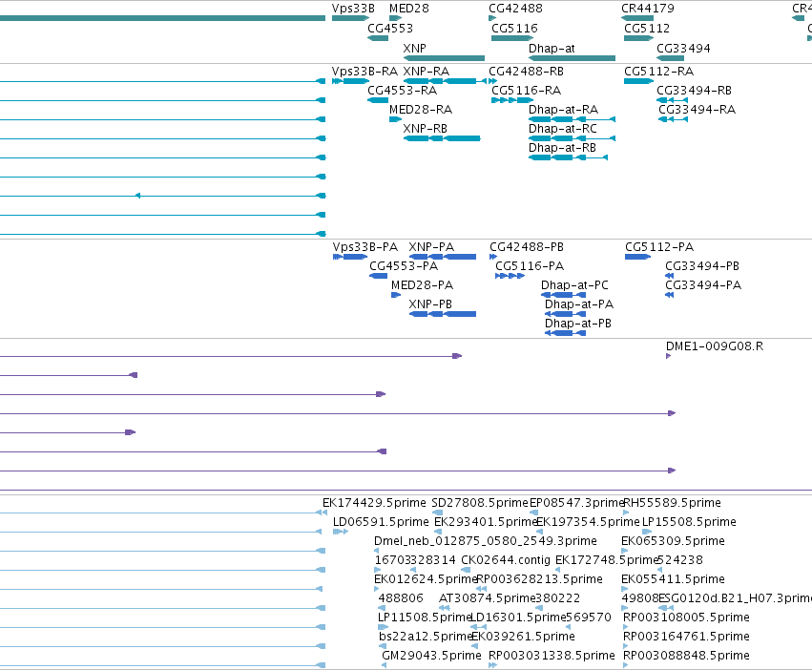
Task: Select transcript CG33494-RB label
Action: coord(694,90)
